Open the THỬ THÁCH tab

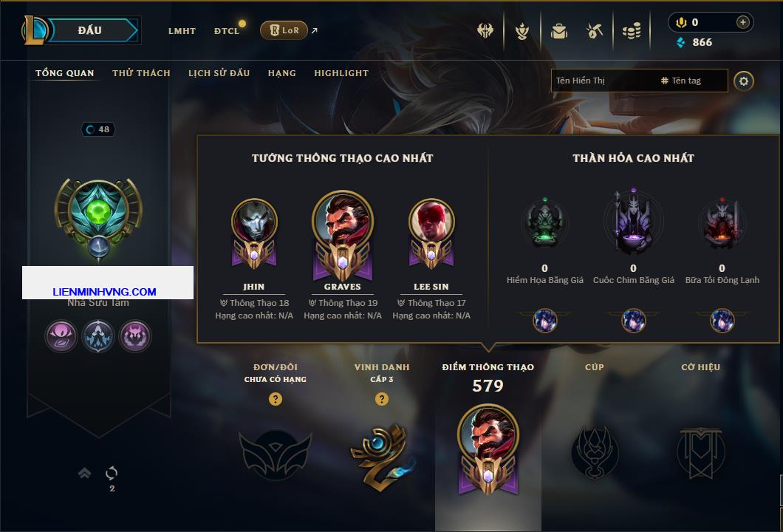(x=141, y=73)
